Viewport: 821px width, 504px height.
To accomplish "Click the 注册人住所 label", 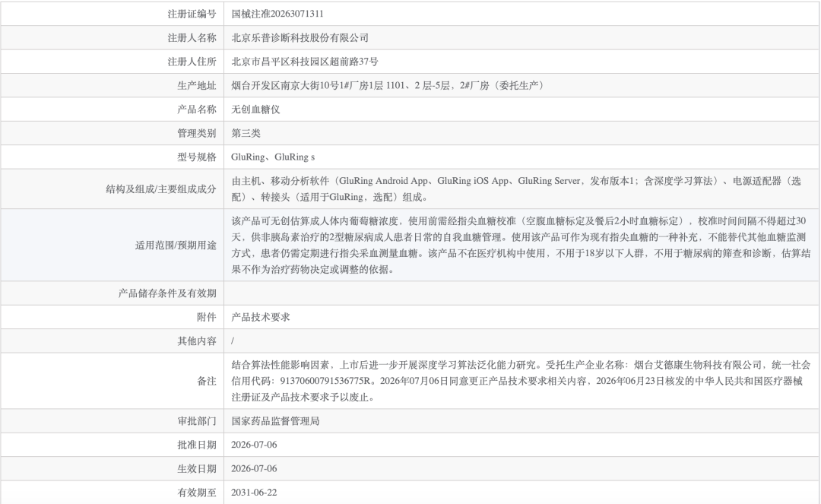I will coord(192,62).
